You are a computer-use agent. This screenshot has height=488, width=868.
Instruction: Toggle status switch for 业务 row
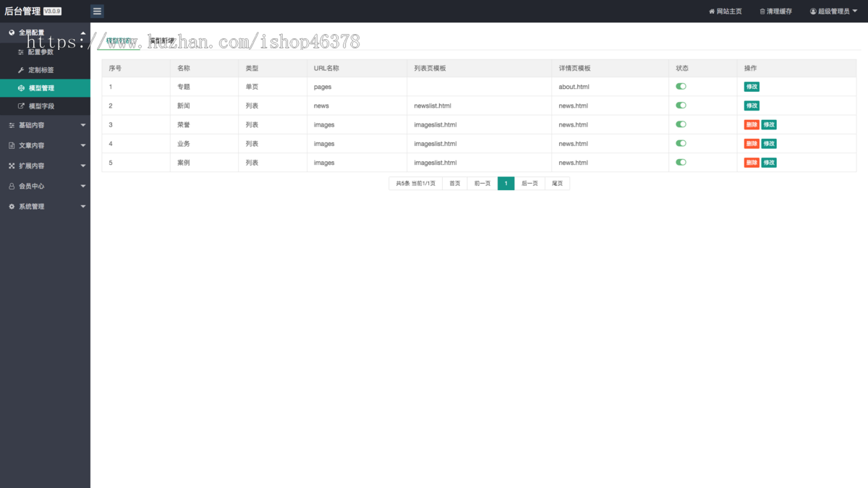[x=681, y=142]
